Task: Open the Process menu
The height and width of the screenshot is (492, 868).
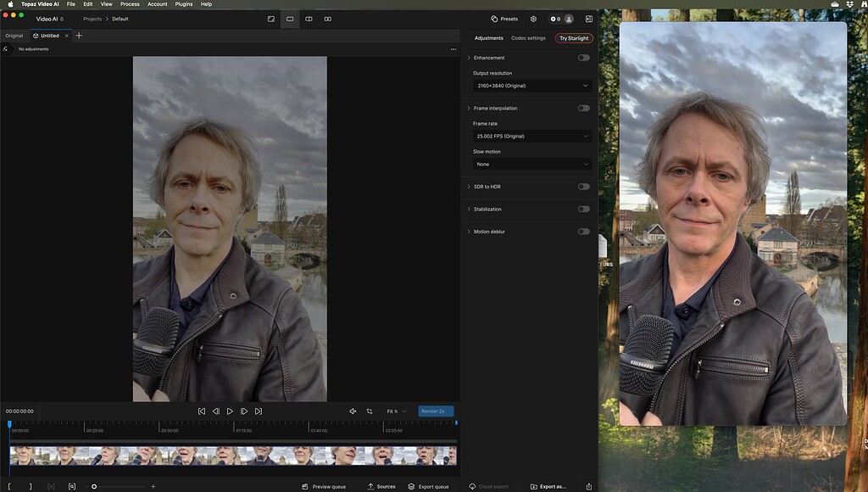Action: pyautogui.click(x=130, y=4)
